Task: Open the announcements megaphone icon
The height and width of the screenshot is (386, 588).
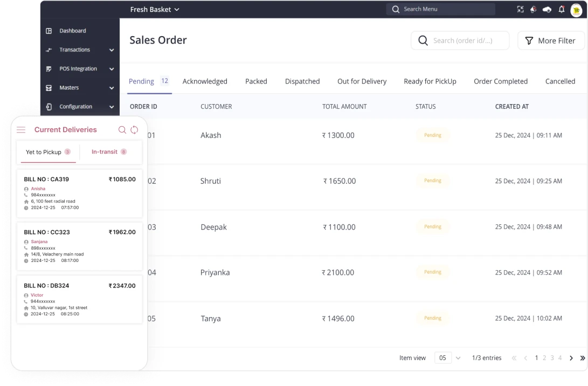Action: point(533,9)
